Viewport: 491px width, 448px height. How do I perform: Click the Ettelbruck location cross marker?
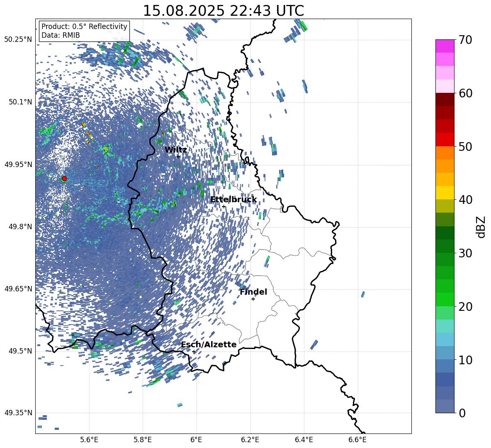coord(224,206)
